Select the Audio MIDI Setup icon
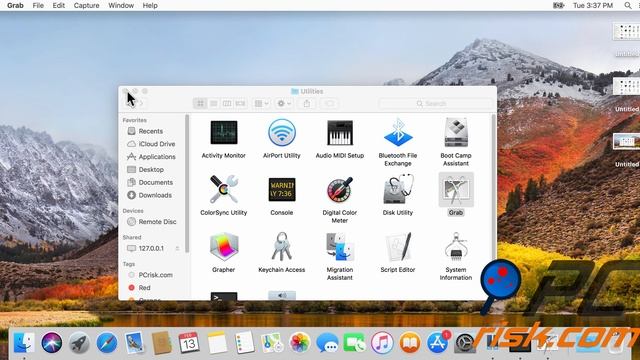640x360 pixels. 340,132
